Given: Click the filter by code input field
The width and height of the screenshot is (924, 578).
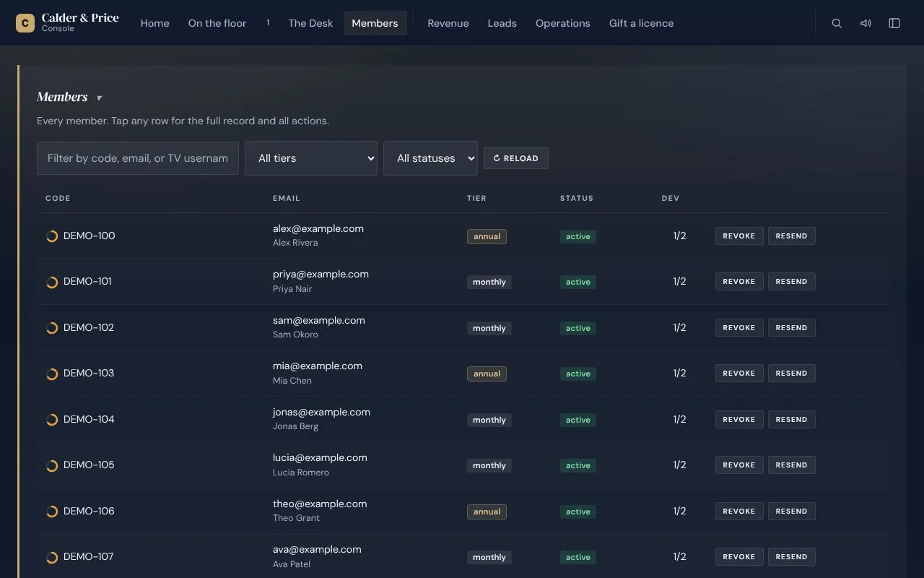Looking at the screenshot, I should pyautogui.click(x=138, y=158).
